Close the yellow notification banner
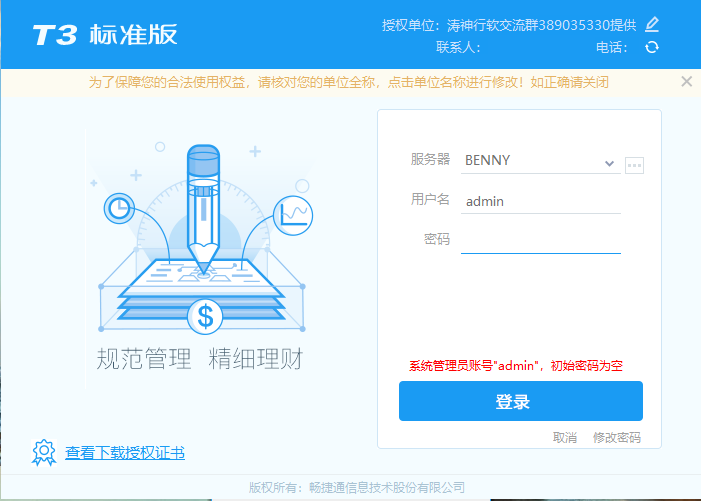The image size is (701, 501). click(x=686, y=82)
